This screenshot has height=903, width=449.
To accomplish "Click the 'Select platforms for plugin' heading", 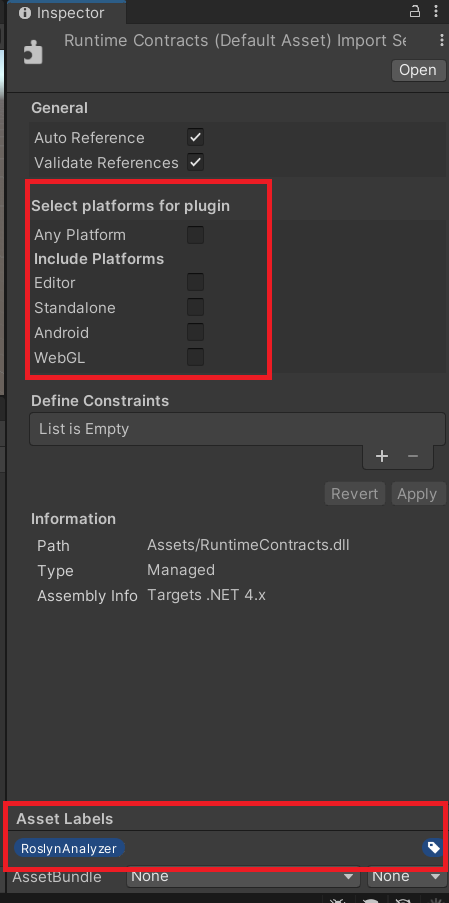I will coord(131,206).
